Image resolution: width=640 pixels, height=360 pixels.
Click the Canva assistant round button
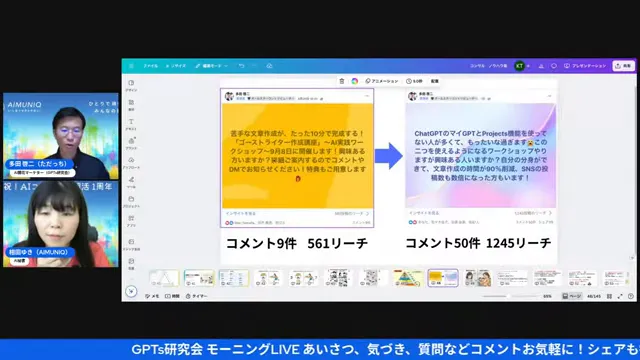(131, 291)
